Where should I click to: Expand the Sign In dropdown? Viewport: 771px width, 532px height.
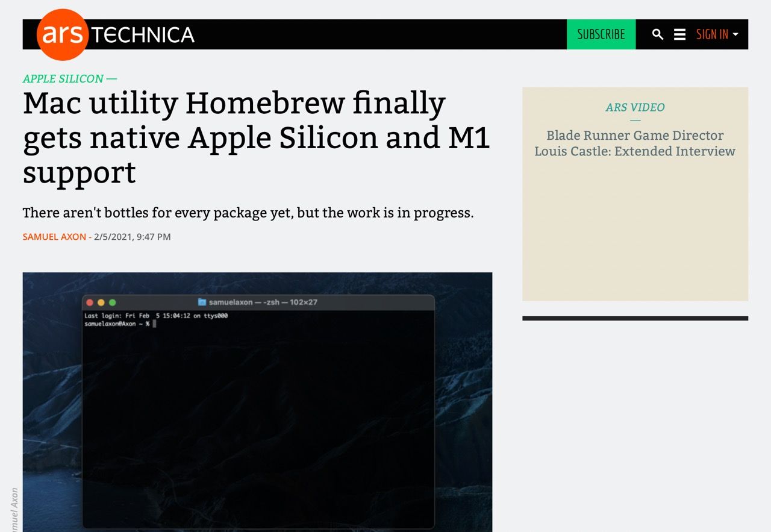(x=717, y=34)
